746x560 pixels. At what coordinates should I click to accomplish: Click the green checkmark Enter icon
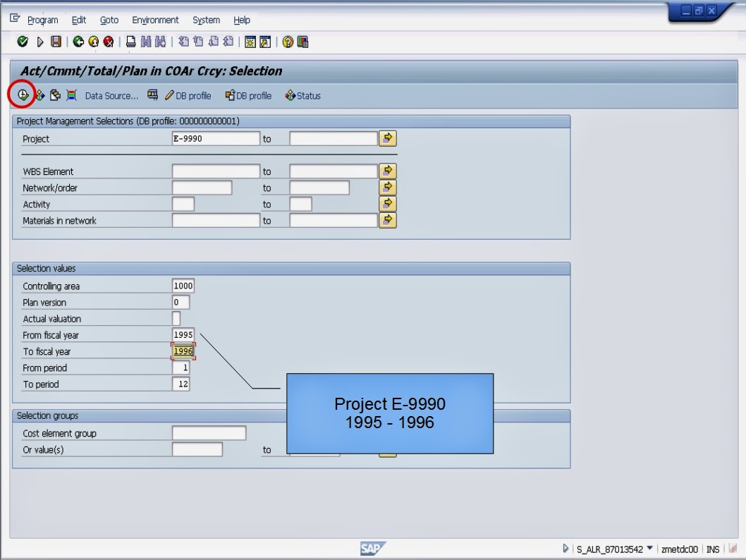(x=24, y=40)
